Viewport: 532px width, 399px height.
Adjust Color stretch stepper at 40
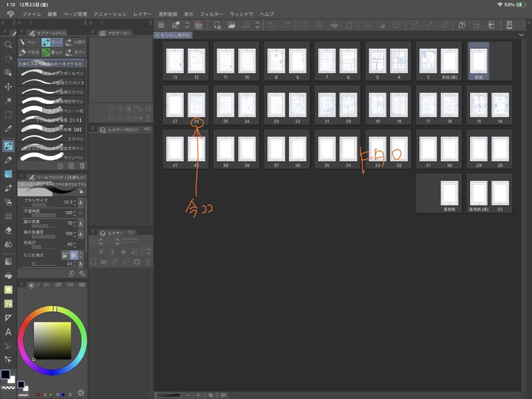pyautogui.click(x=75, y=244)
